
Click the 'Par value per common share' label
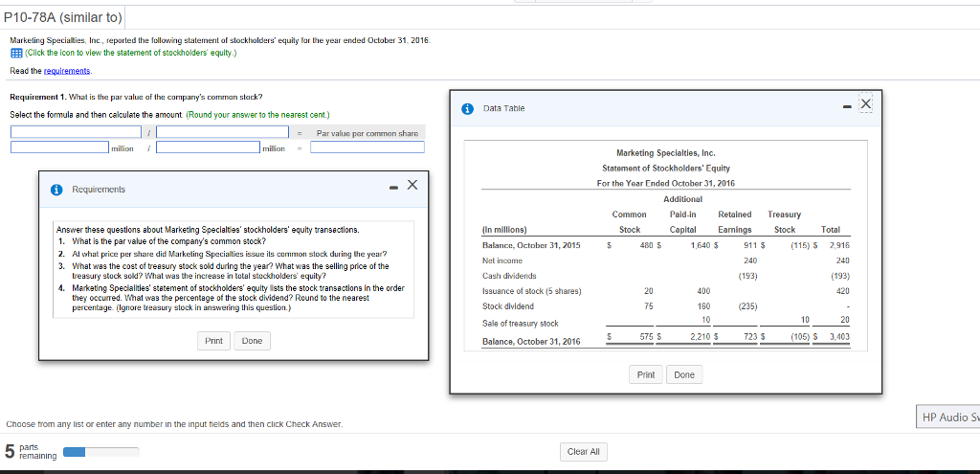pos(367,132)
